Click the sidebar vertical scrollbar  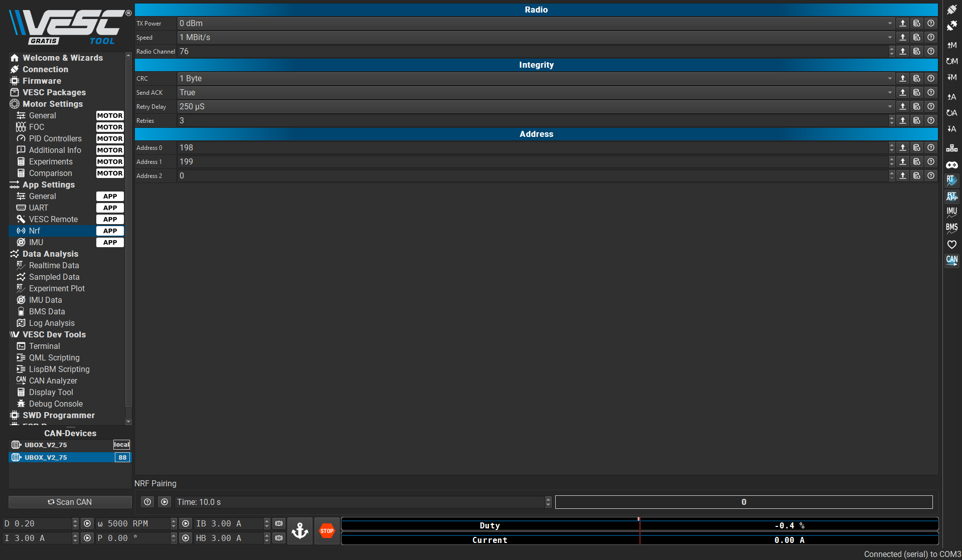tap(128, 236)
